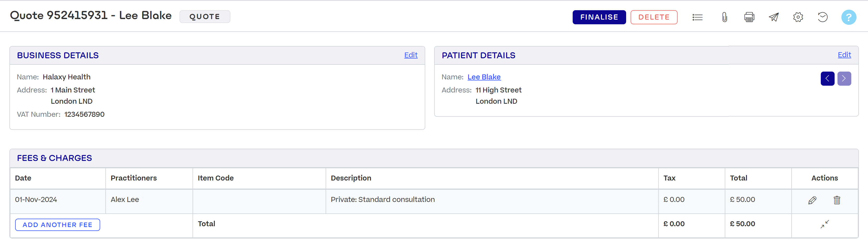Edit the Standard consultation fee with pencil
The width and height of the screenshot is (868, 250).
tap(812, 200)
